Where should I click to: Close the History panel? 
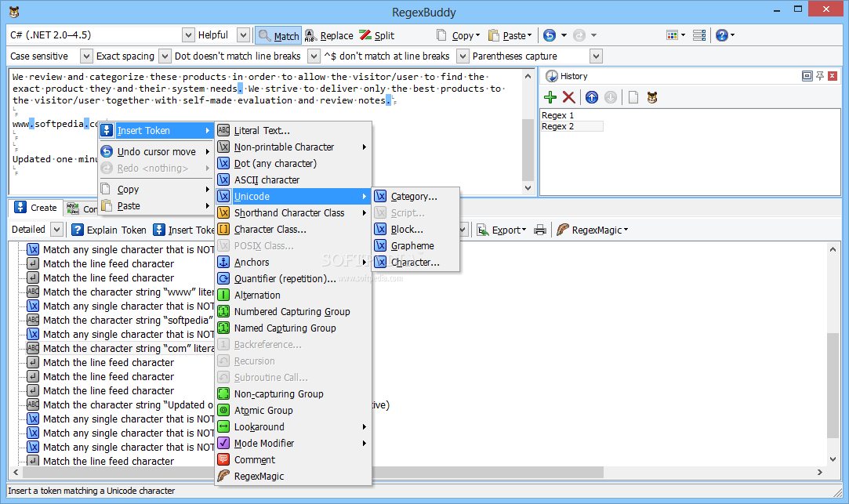coord(833,76)
